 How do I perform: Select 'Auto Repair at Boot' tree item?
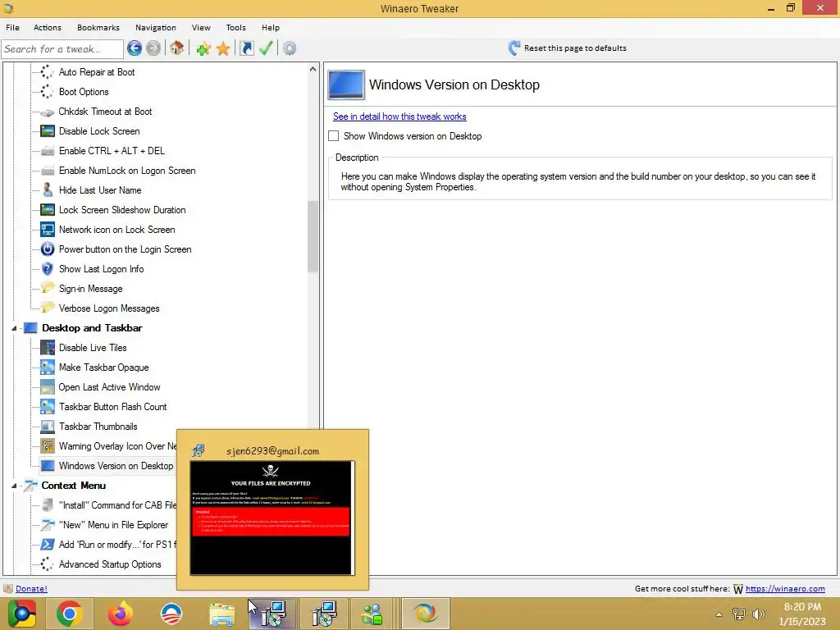(x=97, y=72)
